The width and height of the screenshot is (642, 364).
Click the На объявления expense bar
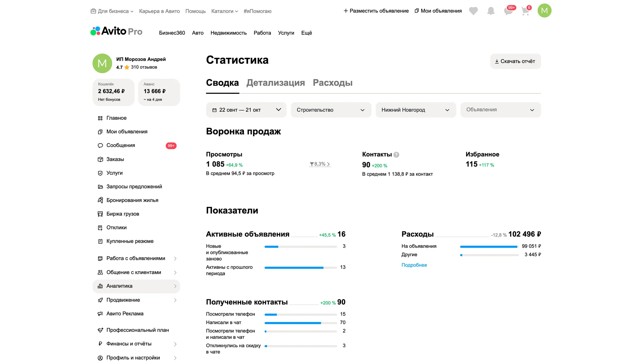point(489,247)
